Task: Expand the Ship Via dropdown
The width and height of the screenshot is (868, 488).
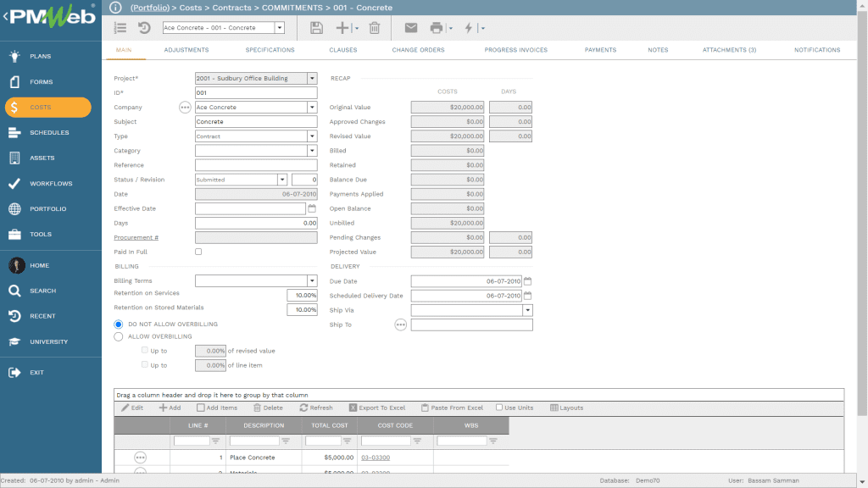Action: 527,310
